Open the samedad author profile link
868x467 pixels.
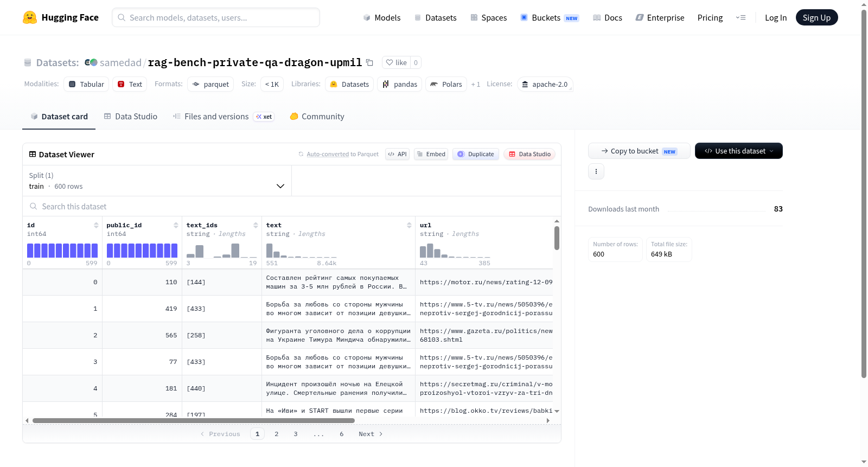click(120, 62)
